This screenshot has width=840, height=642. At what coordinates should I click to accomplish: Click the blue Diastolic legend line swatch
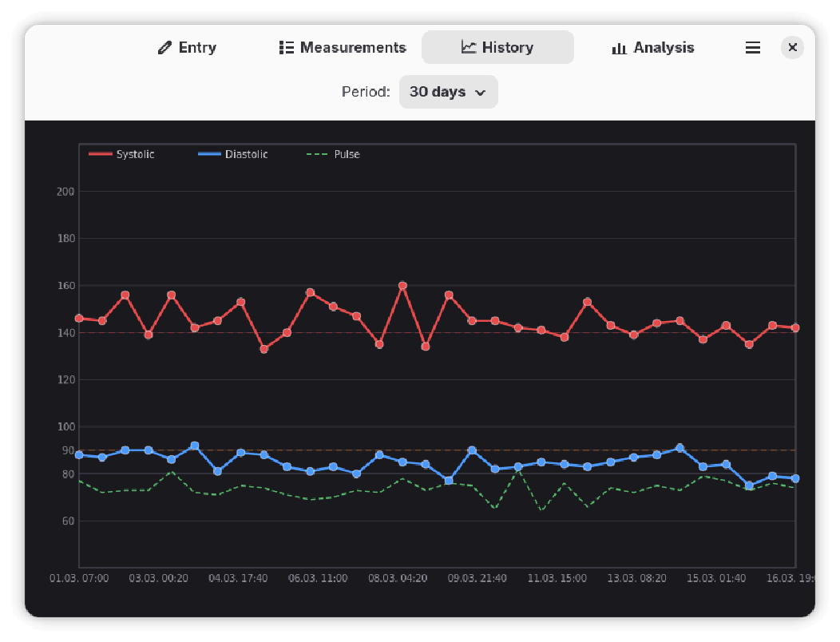point(208,154)
